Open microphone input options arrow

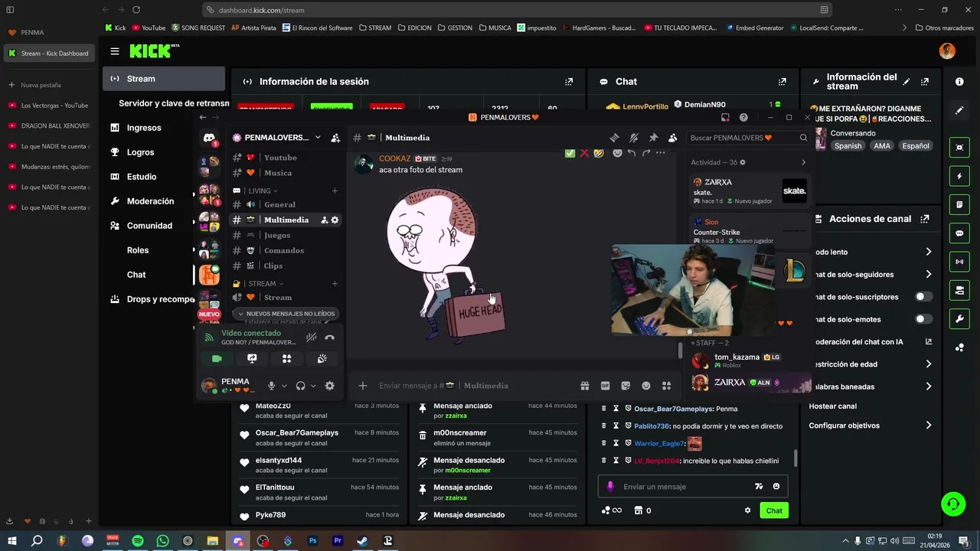click(284, 386)
